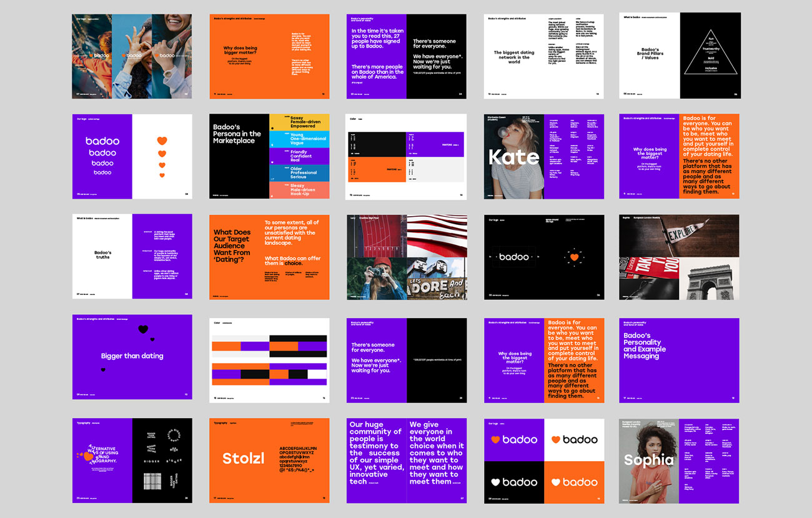Click the 'Badoo's Persona in the Marketplace' title
Screen dimensions: 812x518
coord(237,134)
